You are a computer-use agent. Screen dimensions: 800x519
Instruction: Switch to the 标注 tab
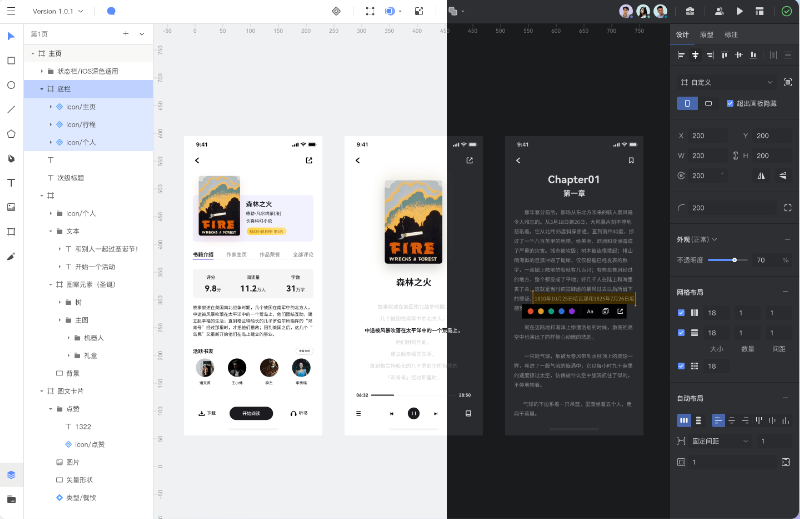pyautogui.click(x=731, y=35)
